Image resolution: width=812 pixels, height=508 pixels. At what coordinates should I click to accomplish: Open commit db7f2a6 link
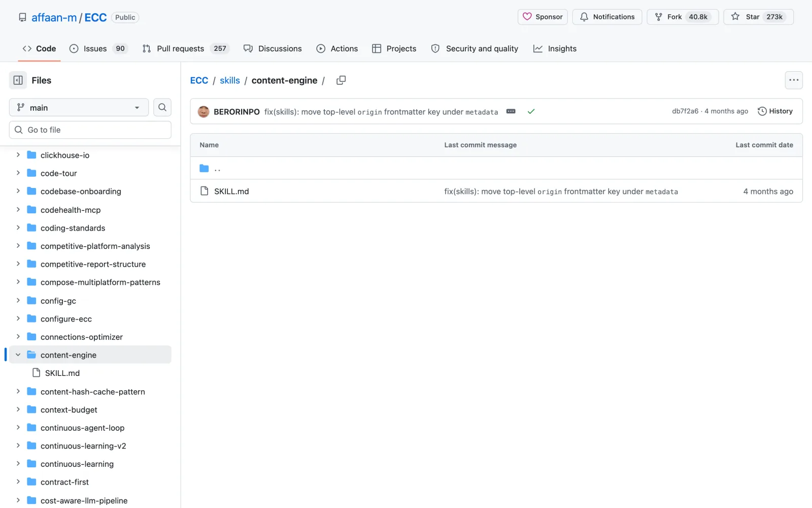[x=685, y=111]
